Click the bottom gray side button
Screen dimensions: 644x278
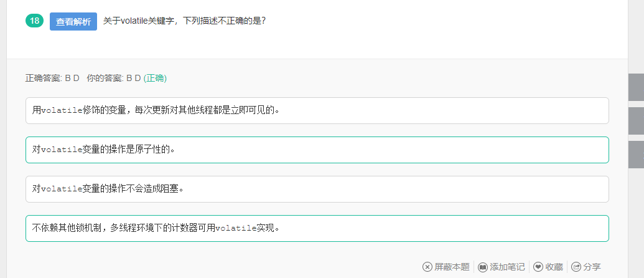(x=636, y=154)
